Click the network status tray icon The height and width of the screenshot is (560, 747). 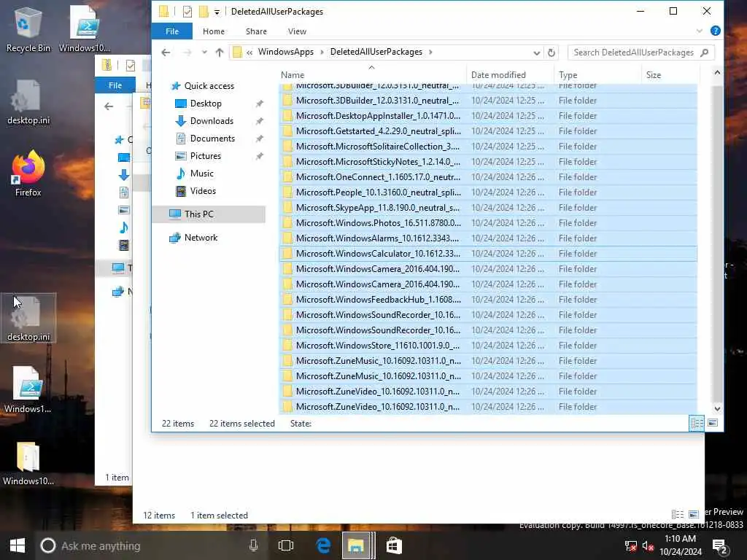pyautogui.click(x=631, y=546)
